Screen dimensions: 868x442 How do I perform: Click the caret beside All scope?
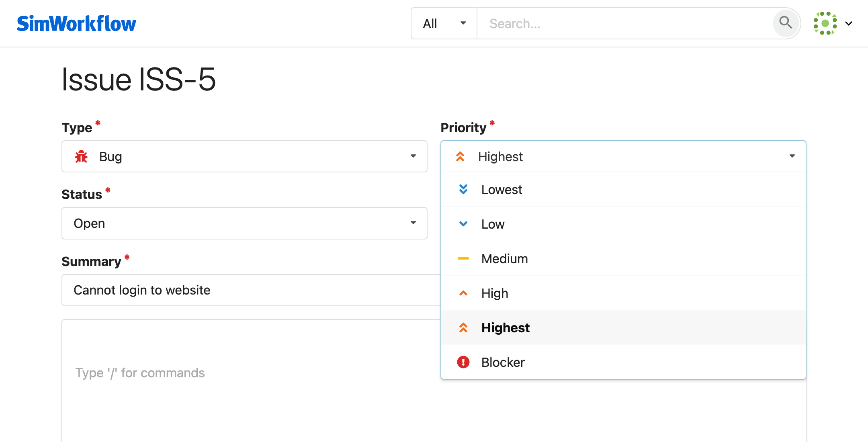click(463, 23)
